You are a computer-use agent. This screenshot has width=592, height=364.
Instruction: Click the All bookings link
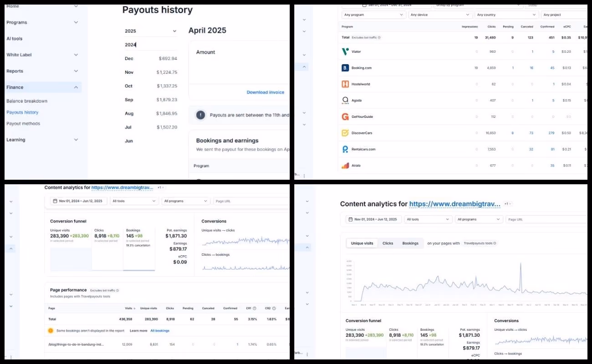[160, 331]
